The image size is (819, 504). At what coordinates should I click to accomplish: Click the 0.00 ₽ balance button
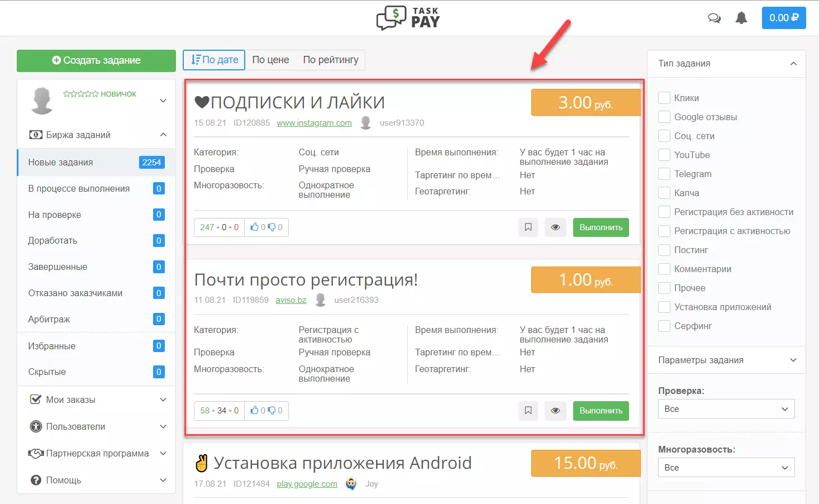[784, 18]
